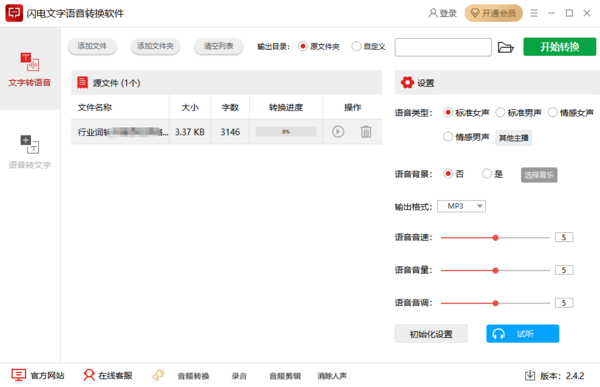Screen dimensions: 600x387
Task: Select the 3.37 KB size cell
Action: [x=190, y=132]
